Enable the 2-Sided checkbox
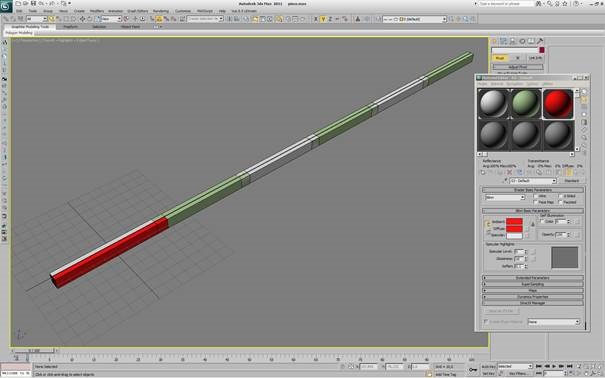The height and width of the screenshot is (378, 605). (x=561, y=196)
